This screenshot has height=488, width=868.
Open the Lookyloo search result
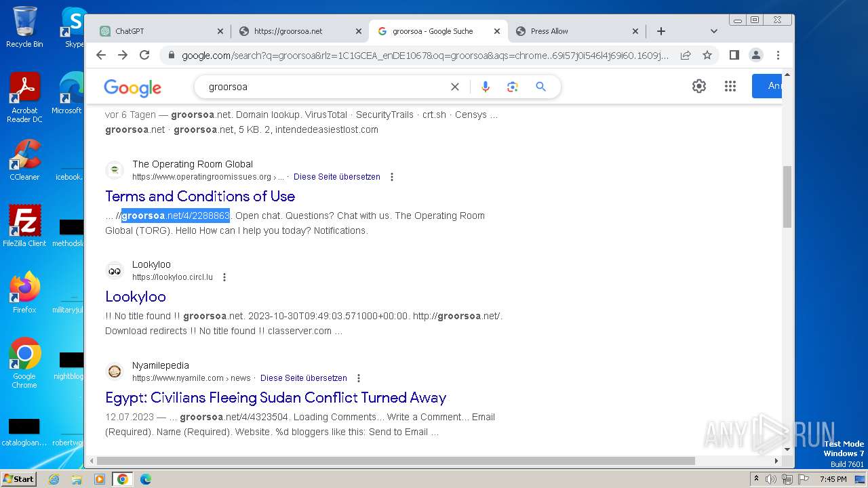coord(136,296)
